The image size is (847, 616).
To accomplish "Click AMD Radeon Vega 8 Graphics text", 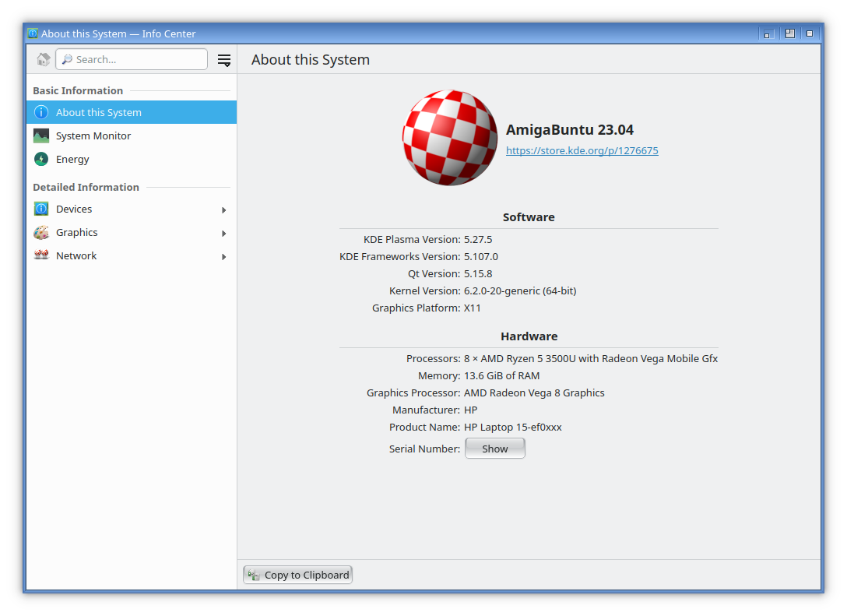I will coord(534,392).
